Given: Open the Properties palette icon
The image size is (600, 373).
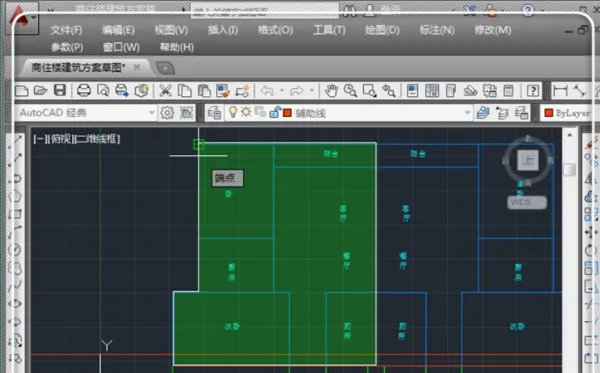Looking at the screenshot, I should pyautogui.click(x=412, y=91).
